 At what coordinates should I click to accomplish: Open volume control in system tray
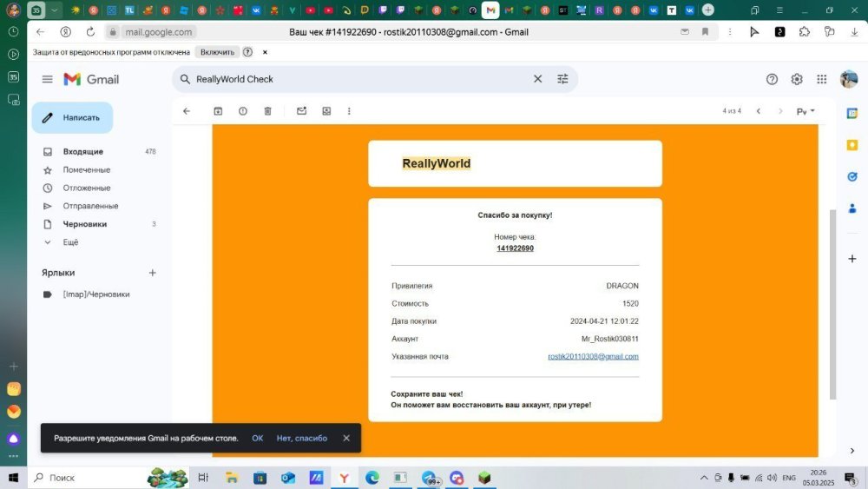(772, 478)
